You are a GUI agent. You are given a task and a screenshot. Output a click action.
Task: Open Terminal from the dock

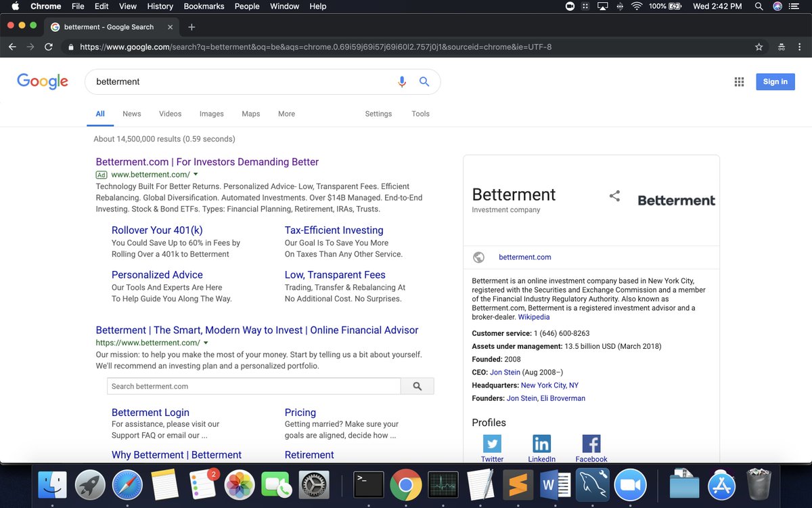point(369,485)
